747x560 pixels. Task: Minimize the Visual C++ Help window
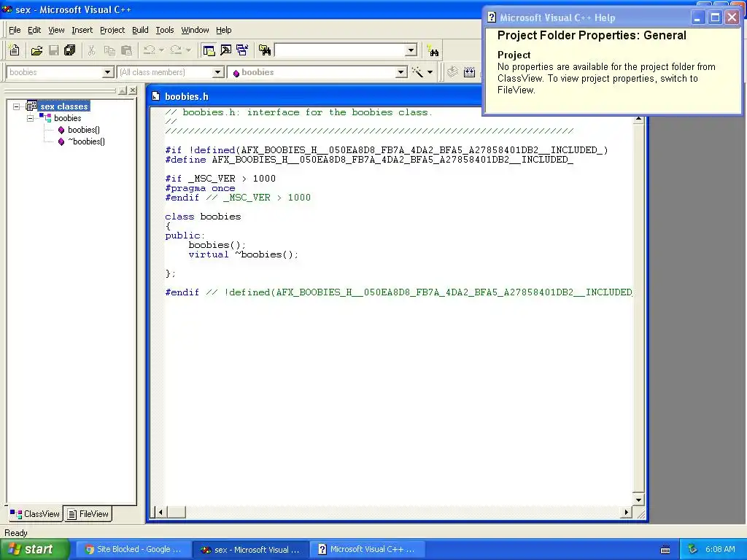pos(697,17)
